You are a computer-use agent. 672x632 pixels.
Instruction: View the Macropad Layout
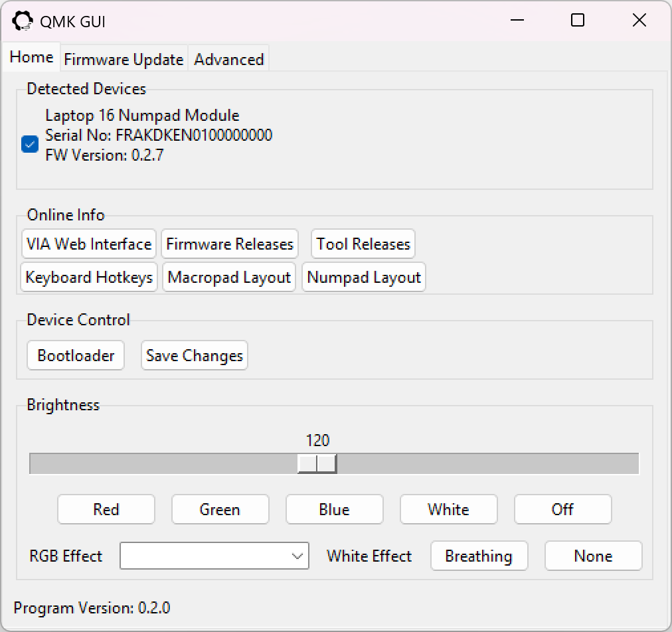pyautogui.click(x=229, y=277)
